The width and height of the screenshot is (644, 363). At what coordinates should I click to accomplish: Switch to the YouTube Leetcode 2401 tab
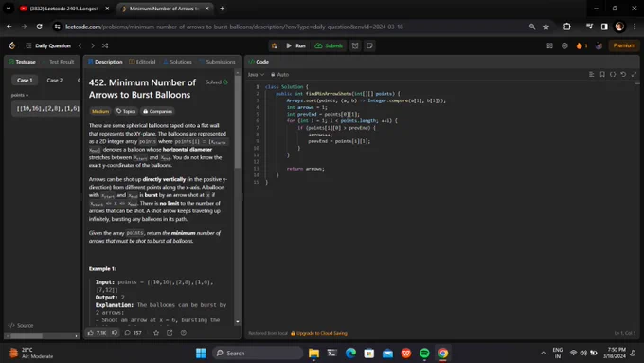(x=64, y=9)
